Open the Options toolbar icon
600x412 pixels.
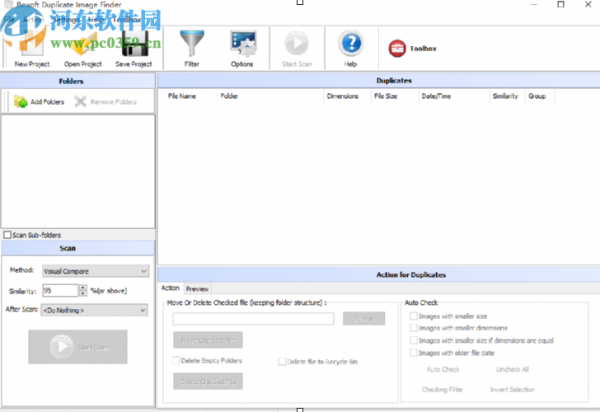tap(242, 48)
